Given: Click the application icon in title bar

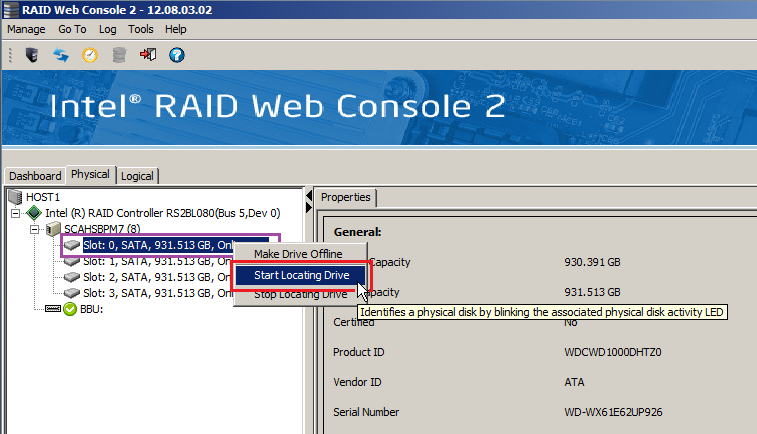Looking at the screenshot, I should pos(11,10).
